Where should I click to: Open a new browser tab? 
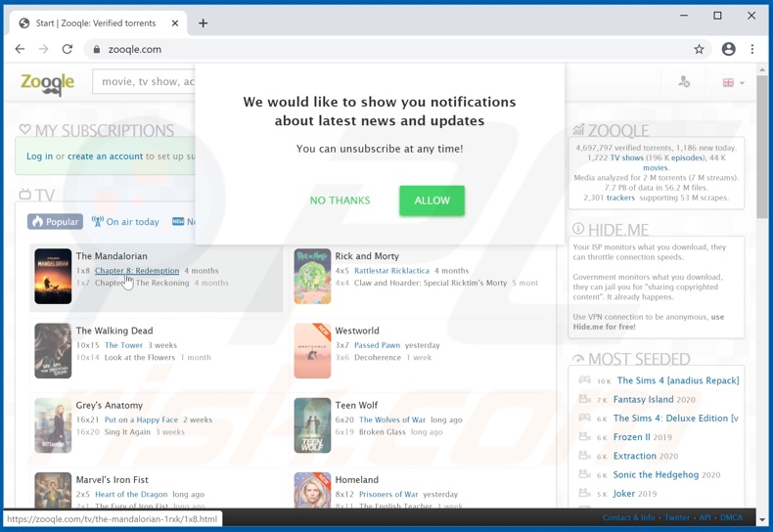[x=204, y=23]
